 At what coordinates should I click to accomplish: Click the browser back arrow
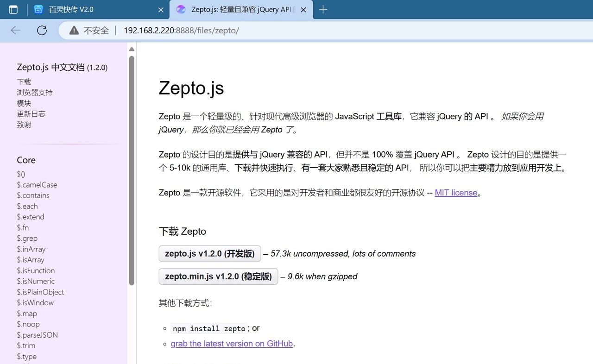point(16,31)
